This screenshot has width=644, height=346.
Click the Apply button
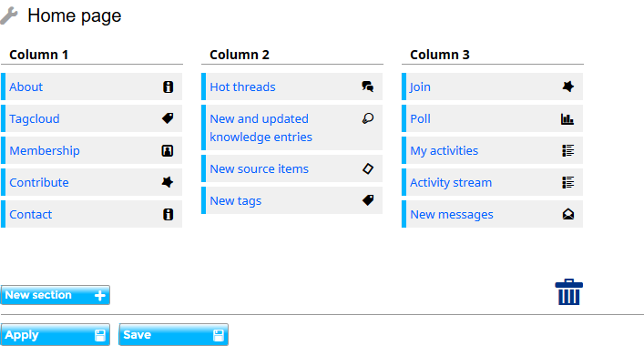pyautogui.click(x=55, y=334)
